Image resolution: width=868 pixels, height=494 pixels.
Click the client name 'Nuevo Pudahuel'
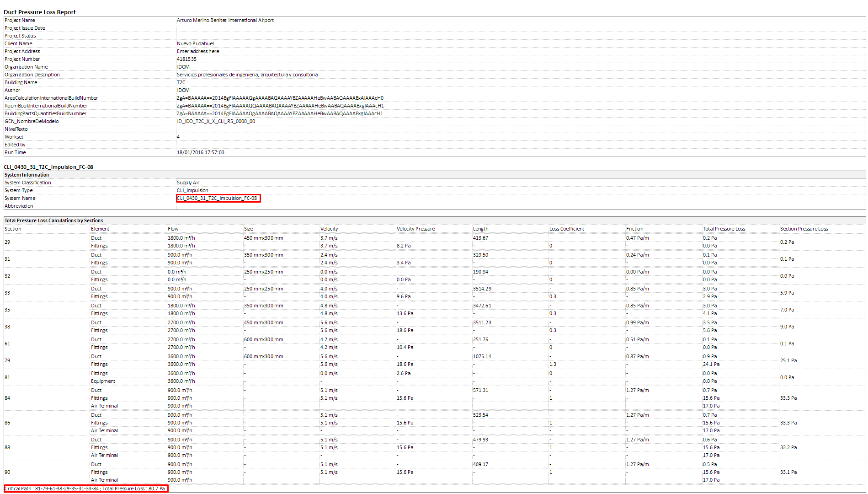coord(195,43)
